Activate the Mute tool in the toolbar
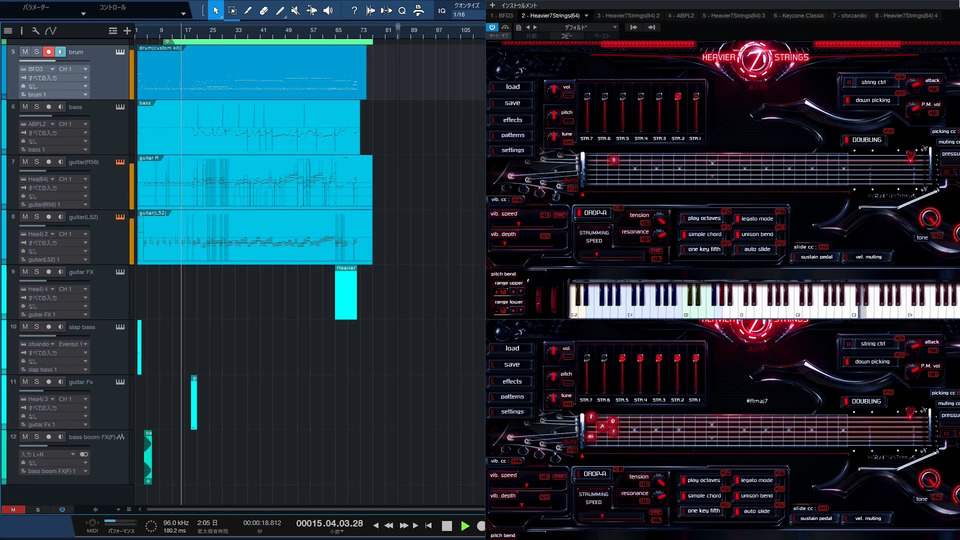The width and height of the screenshot is (960, 540). 296,10
